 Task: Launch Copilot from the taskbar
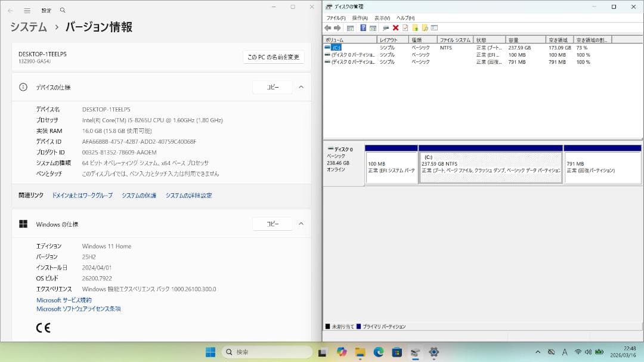click(341, 352)
